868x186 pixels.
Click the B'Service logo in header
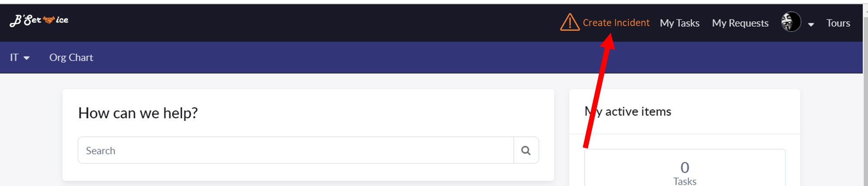39,20
